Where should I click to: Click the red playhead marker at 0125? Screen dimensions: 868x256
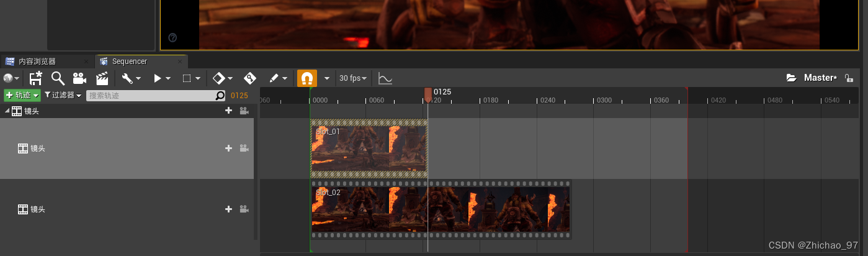pyautogui.click(x=428, y=93)
